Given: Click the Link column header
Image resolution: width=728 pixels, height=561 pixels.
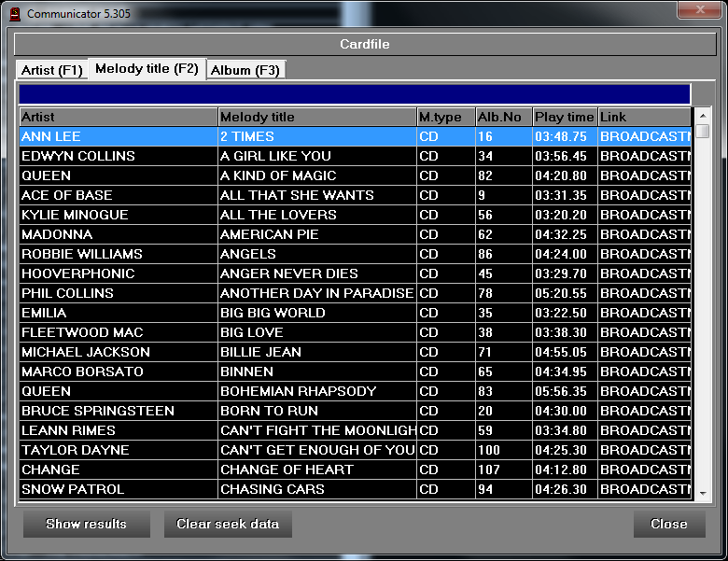Looking at the screenshot, I should (x=644, y=117).
